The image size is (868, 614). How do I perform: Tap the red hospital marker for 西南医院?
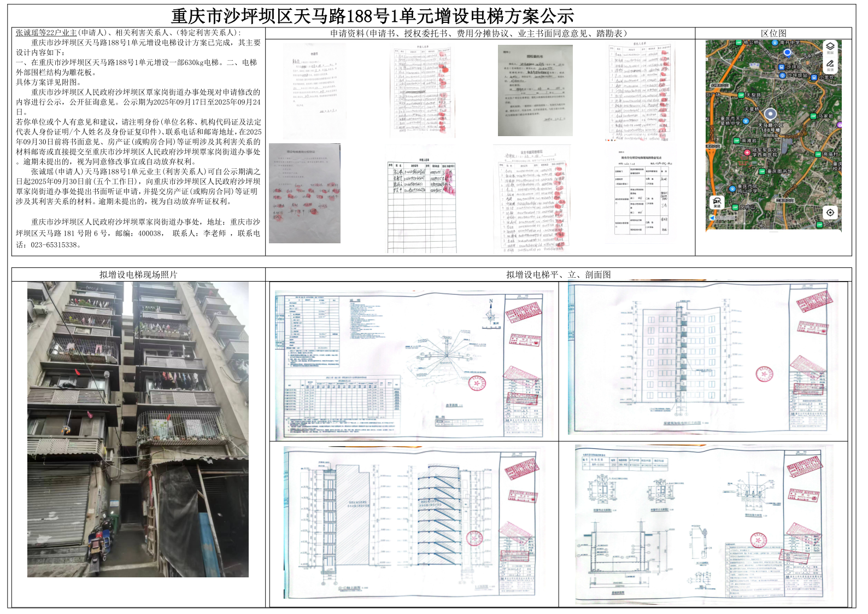747,153
